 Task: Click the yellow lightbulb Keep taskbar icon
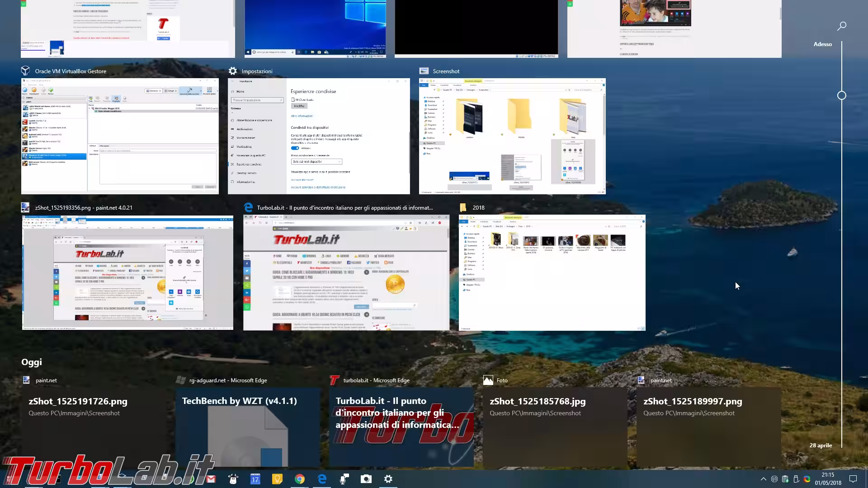pyautogui.click(x=277, y=479)
